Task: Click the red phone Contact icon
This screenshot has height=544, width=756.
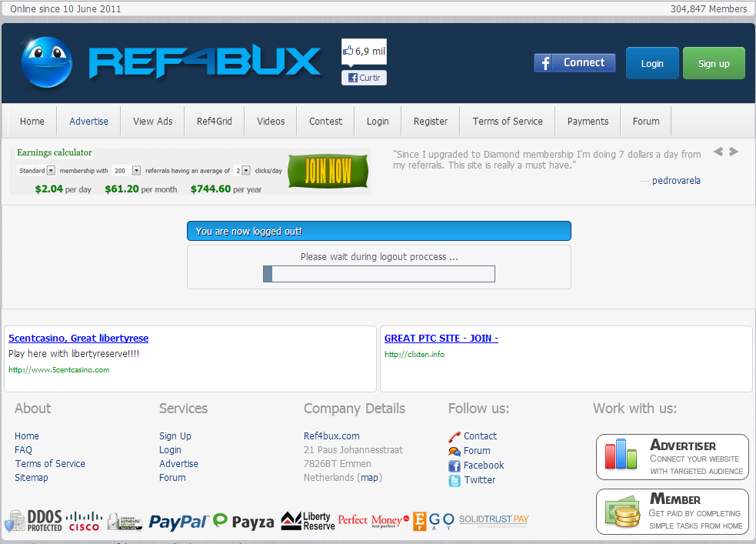Action: click(x=455, y=437)
